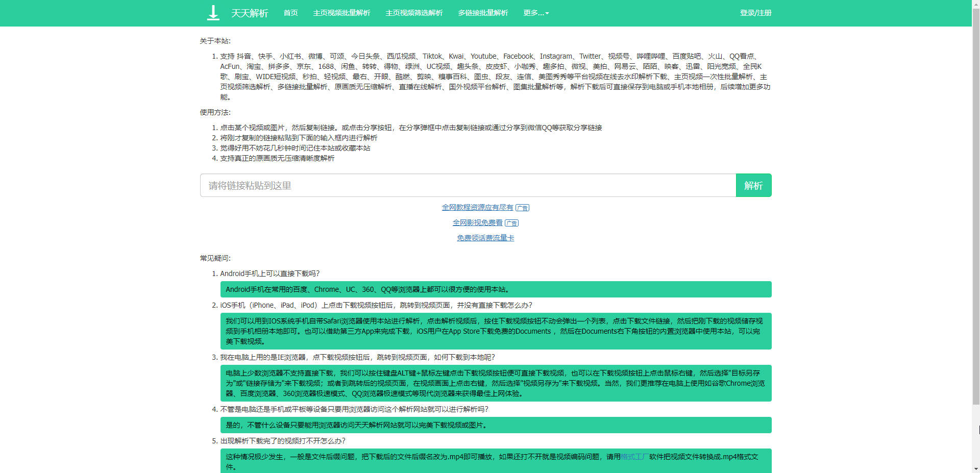Image resolution: width=980 pixels, height=473 pixels.
Task: Click the scrollbar up arrow
Action: point(976,4)
